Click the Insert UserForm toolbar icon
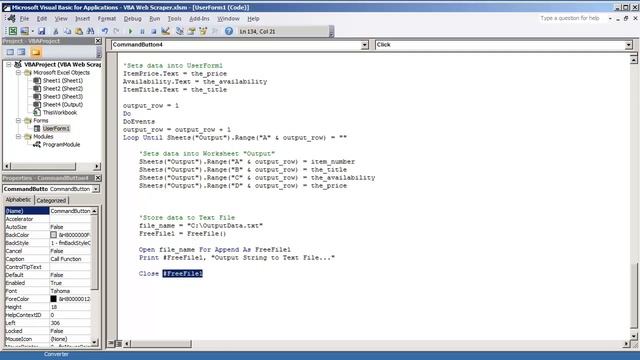 [24, 31]
